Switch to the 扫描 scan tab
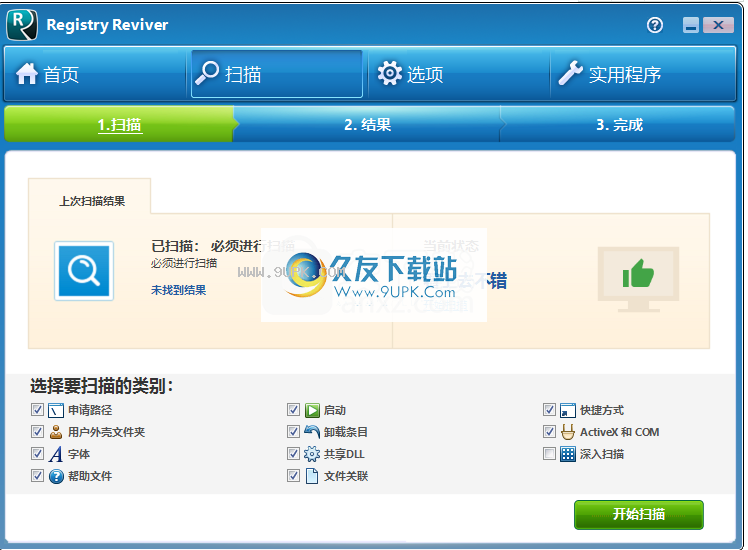 point(277,74)
